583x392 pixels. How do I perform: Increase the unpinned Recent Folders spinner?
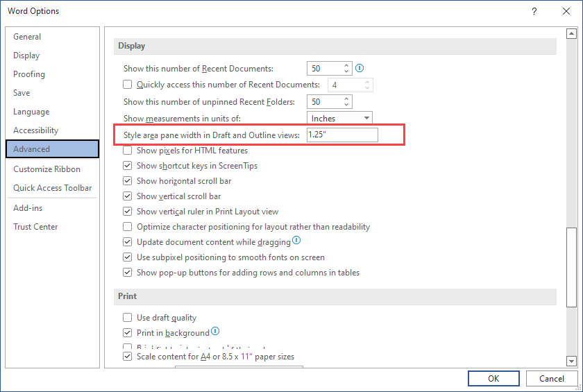coord(346,99)
